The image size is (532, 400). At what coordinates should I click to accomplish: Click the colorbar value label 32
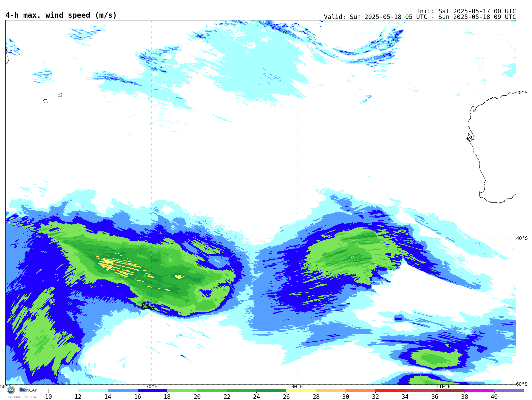point(375,397)
